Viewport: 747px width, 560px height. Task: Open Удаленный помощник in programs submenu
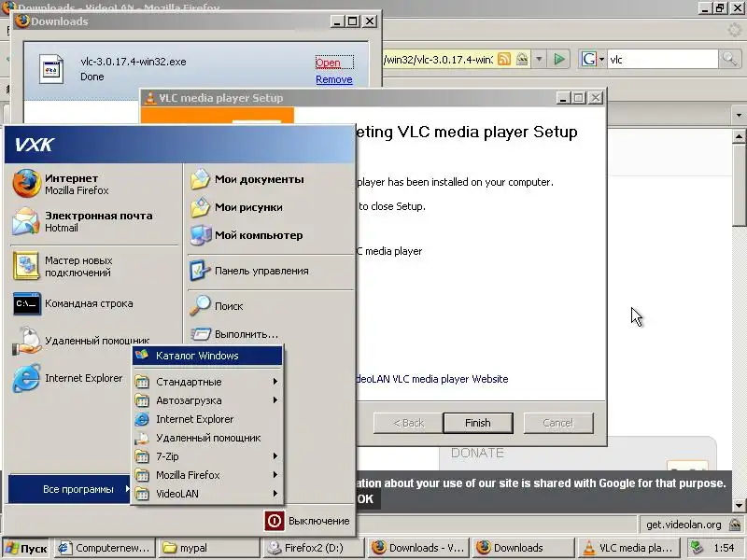tap(207, 438)
